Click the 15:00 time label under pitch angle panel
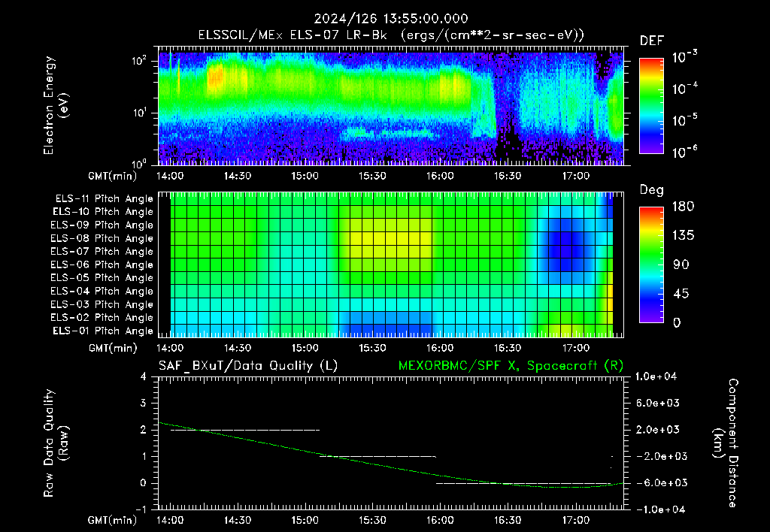This screenshot has height=532, width=770. [x=305, y=348]
